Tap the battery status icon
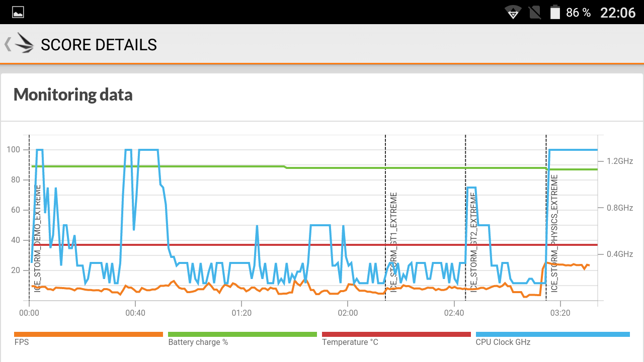This screenshot has width=644, height=362. pos(555,13)
